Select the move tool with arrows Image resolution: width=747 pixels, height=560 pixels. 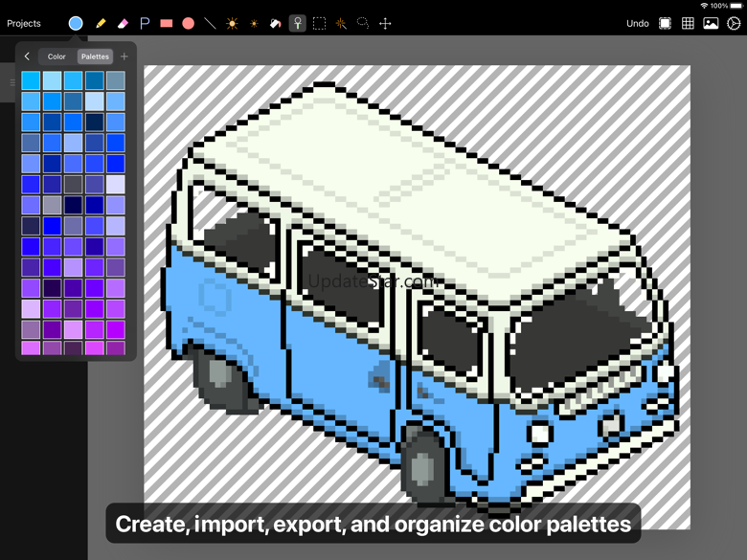point(385,23)
